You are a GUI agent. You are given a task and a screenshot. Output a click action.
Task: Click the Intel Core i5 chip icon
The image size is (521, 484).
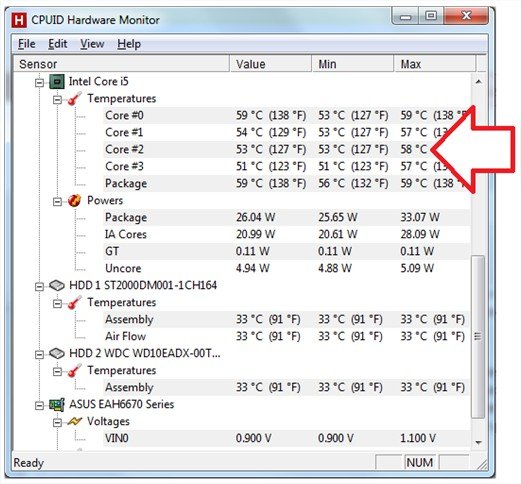[x=57, y=81]
